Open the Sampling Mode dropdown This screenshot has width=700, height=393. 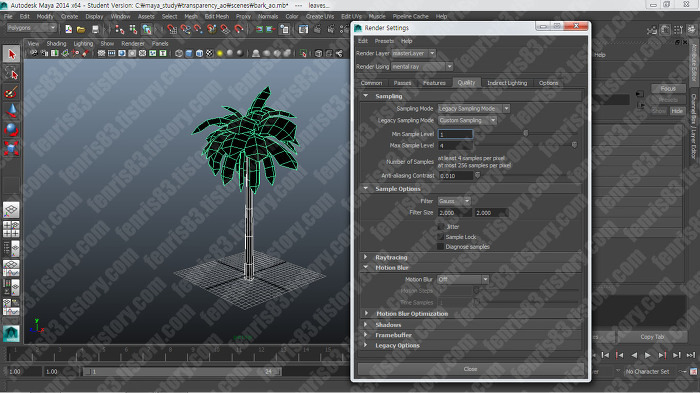coord(474,109)
